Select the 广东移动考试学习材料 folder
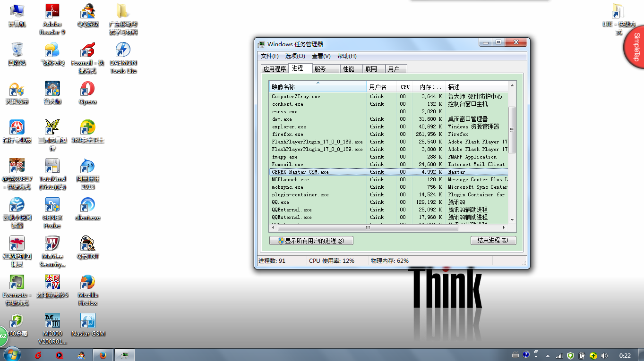This screenshot has height=361, width=644. pyautogui.click(x=123, y=19)
